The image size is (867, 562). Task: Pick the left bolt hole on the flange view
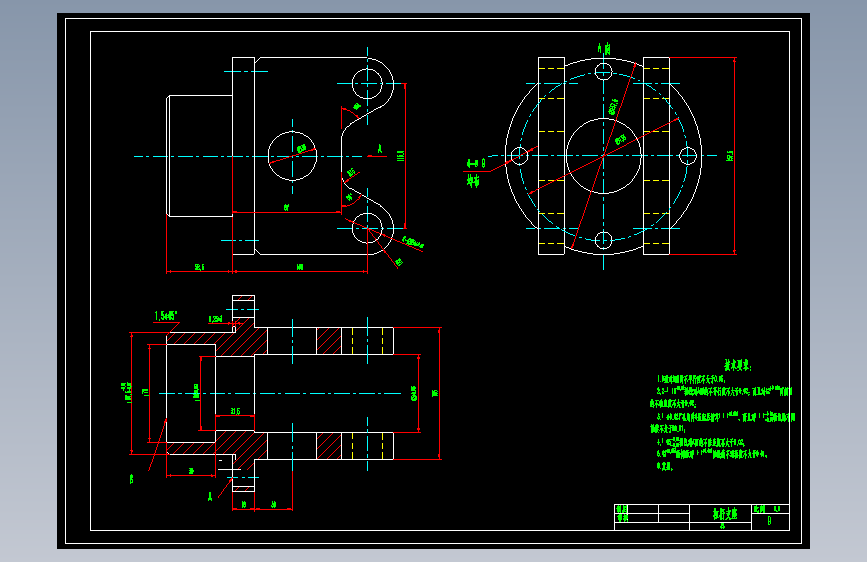pyautogui.click(x=519, y=156)
